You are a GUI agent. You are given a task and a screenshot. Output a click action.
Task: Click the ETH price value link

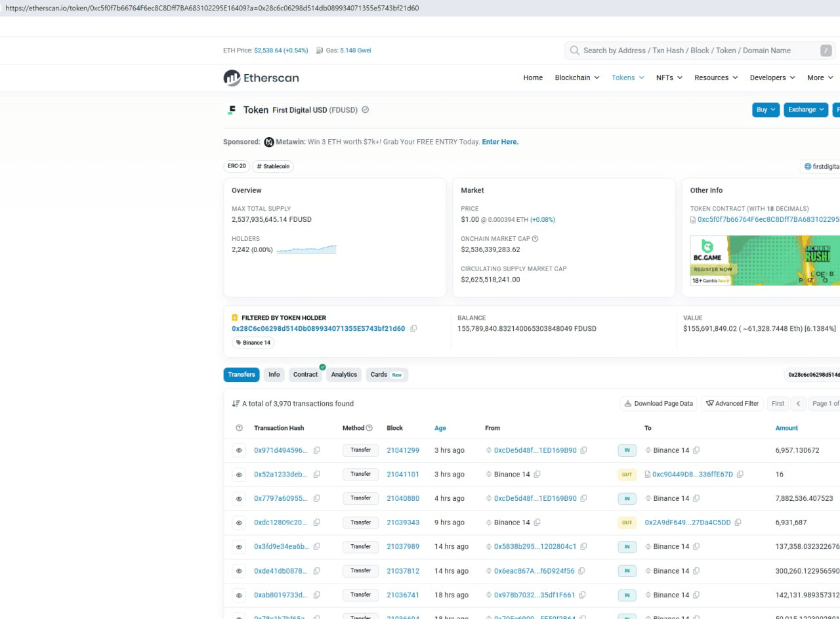(x=281, y=51)
